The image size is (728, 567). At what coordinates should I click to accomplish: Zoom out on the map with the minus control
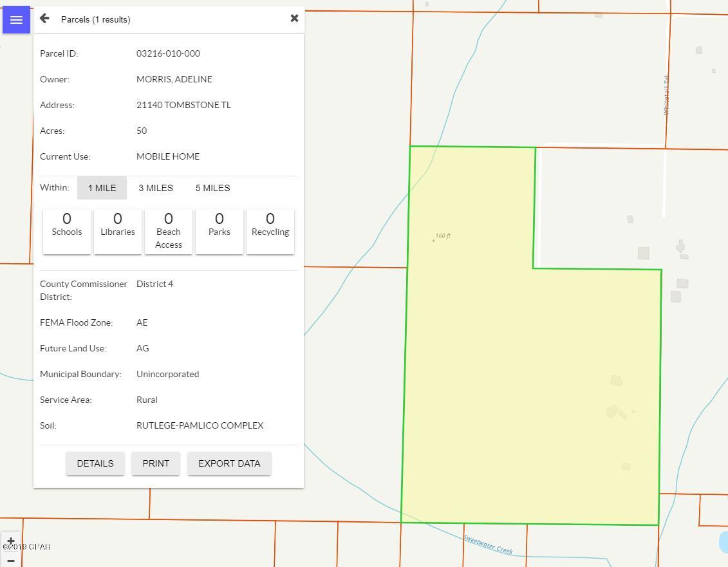(10, 560)
